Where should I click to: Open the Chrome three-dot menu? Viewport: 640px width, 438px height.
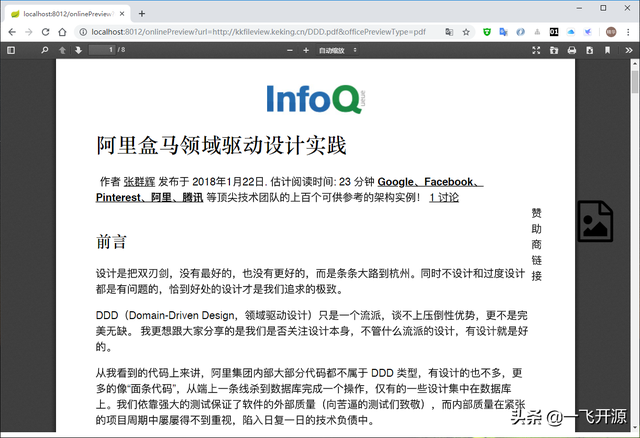pos(628,32)
